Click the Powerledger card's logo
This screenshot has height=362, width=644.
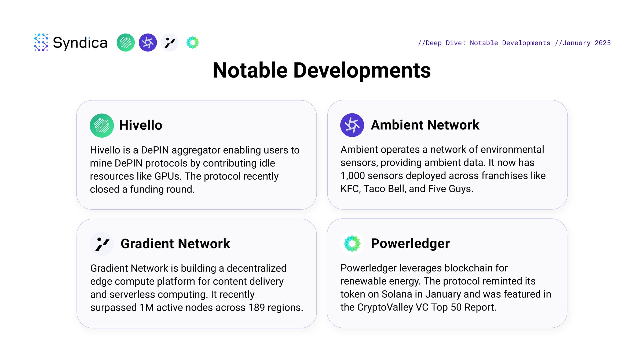352,243
